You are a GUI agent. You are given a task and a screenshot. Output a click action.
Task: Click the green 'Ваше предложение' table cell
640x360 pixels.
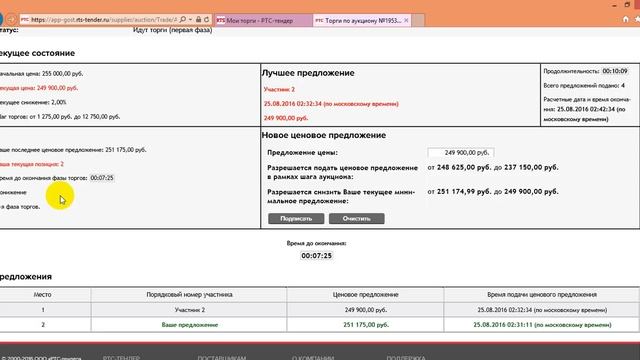click(x=190, y=325)
